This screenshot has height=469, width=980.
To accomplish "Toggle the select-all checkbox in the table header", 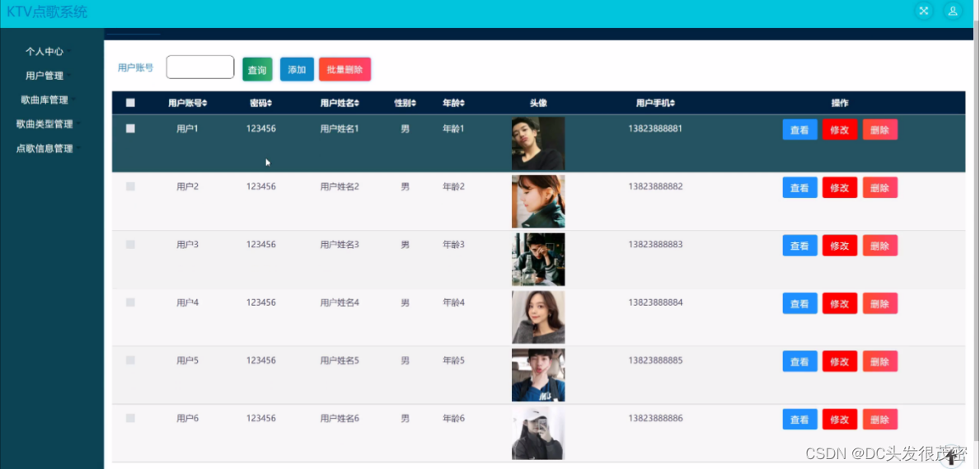I will click(x=130, y=103).
